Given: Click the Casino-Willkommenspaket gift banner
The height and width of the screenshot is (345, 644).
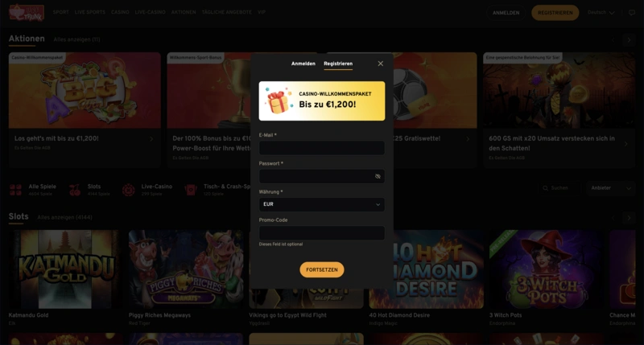Looking at the screenshot, I should pyautogui.click(x=321, y=101).
